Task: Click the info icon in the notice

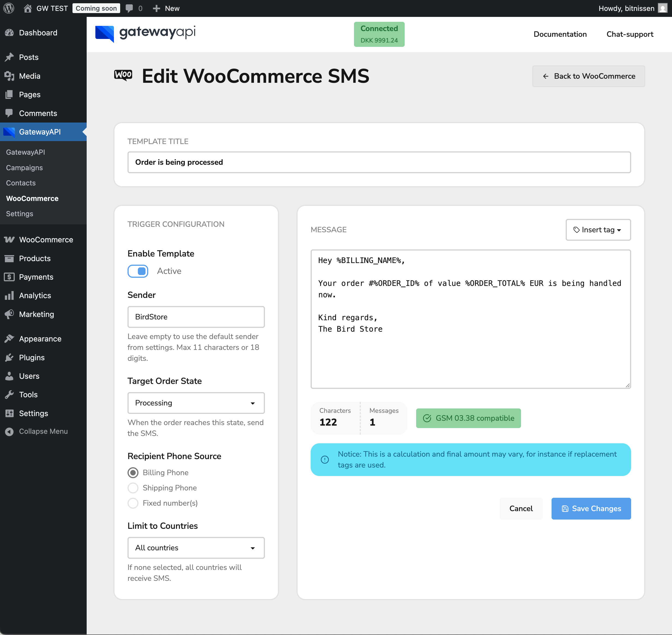Action: tap(325, 460)
